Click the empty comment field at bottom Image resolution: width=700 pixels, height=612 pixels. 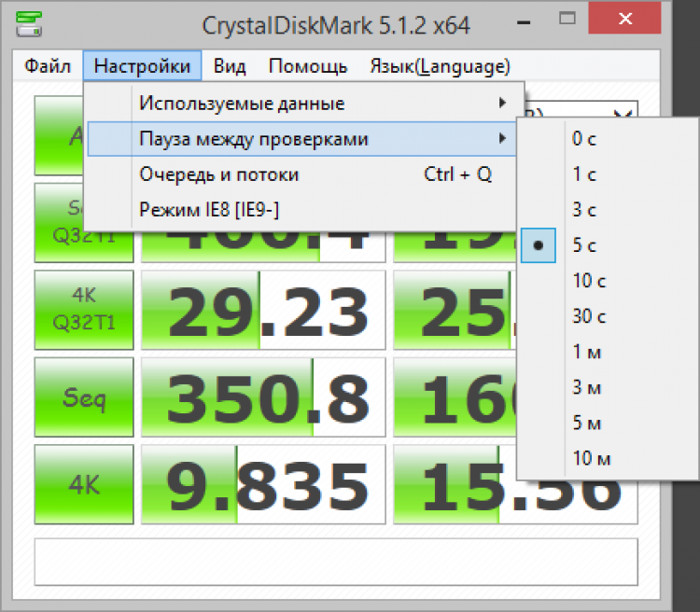coord(336,562)
